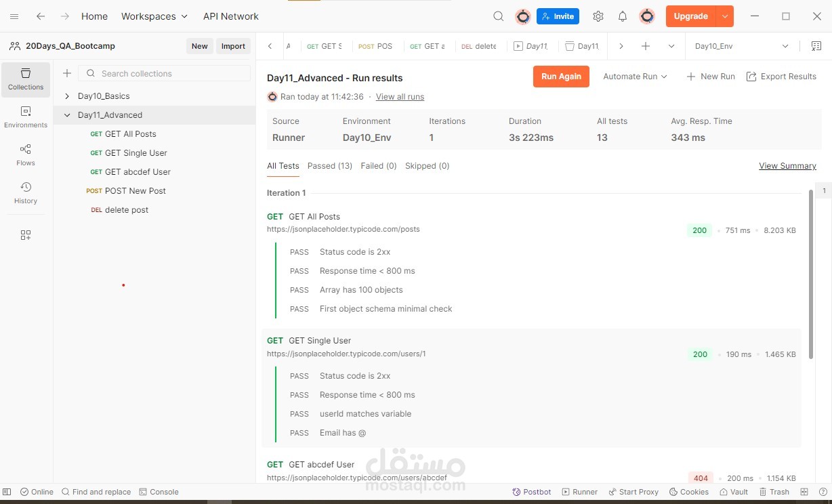The height and width of the screenshot is (504, 832).
Task: Open Trash from status bar
Action: [x=774, y=492]
